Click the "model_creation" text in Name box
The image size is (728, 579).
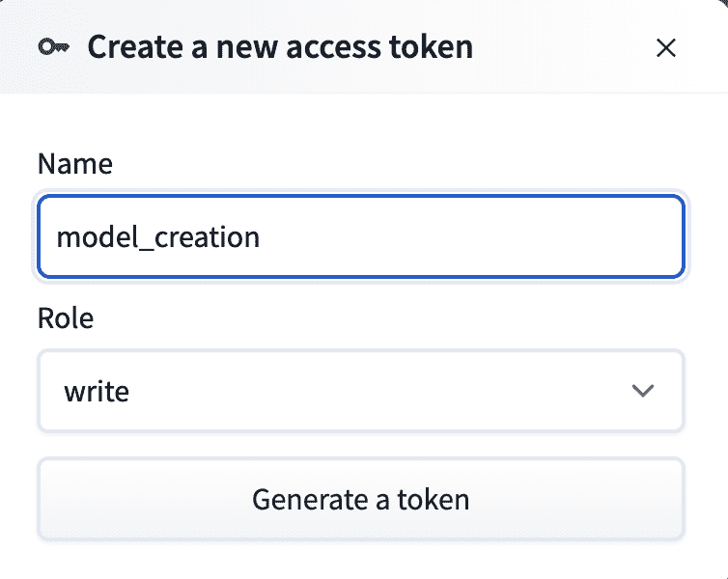158,236
